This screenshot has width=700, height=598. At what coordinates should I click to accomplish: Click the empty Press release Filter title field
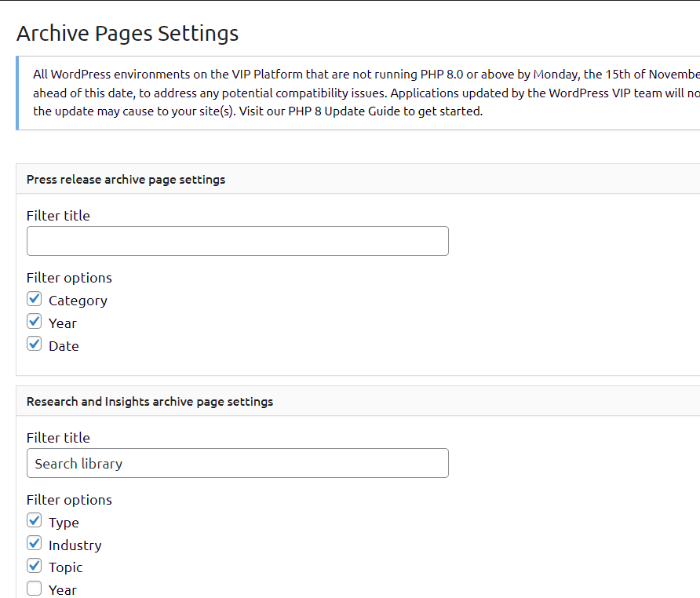pos(237,242)
